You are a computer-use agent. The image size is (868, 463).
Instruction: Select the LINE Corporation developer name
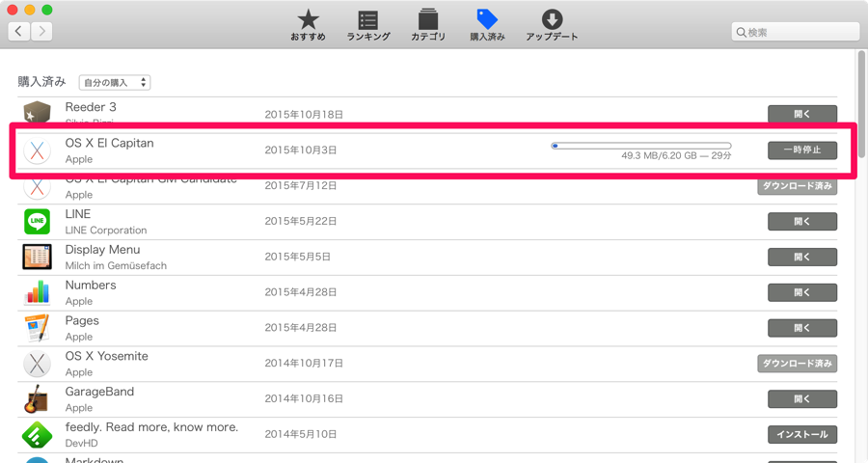pyautogui.click(x=106, y=231)
